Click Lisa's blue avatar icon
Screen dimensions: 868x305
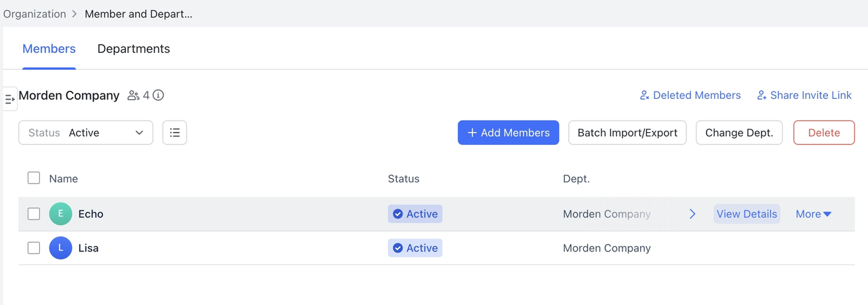pyautogui.click(x=60, y=248)
